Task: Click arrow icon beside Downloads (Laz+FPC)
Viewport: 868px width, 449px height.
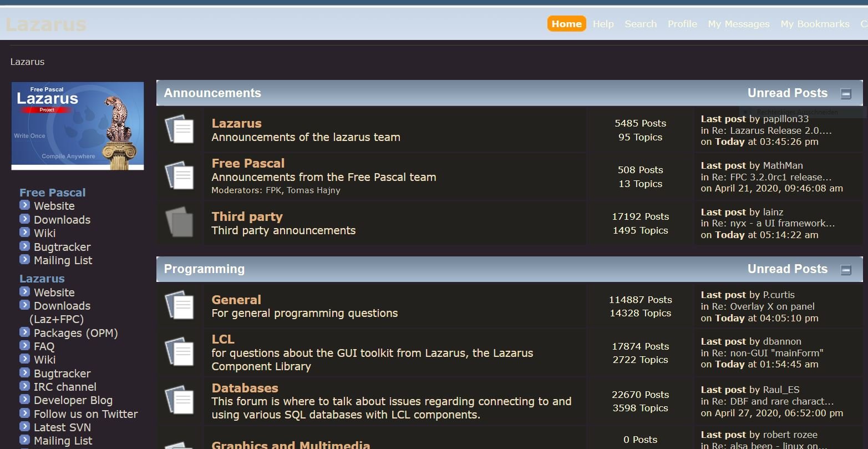Action: [24, 305]
